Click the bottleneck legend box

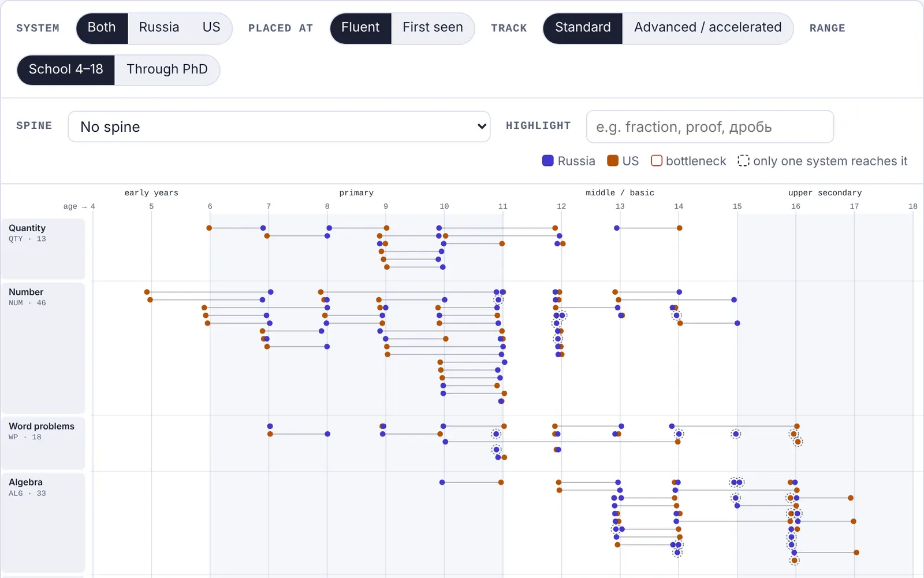coord(657,161)
